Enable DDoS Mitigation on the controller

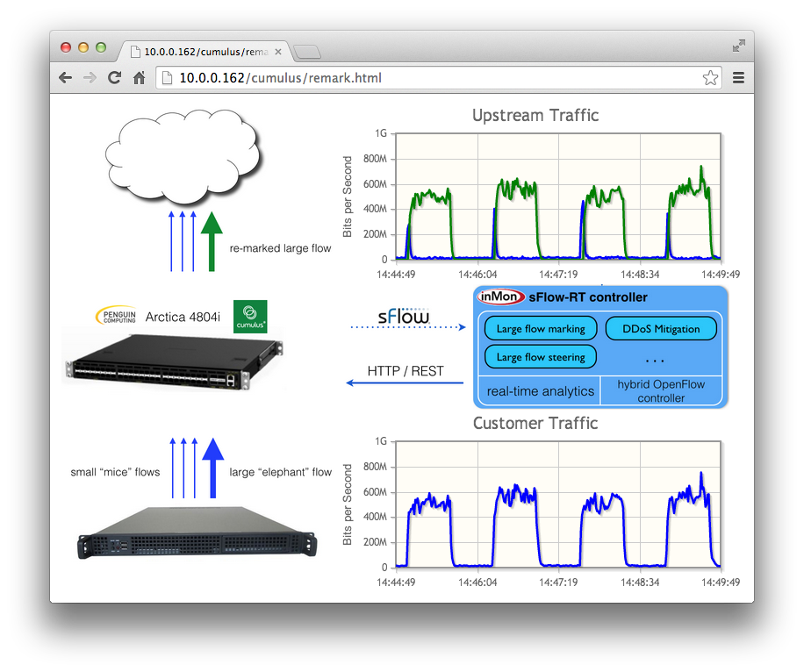pos(661,328)
